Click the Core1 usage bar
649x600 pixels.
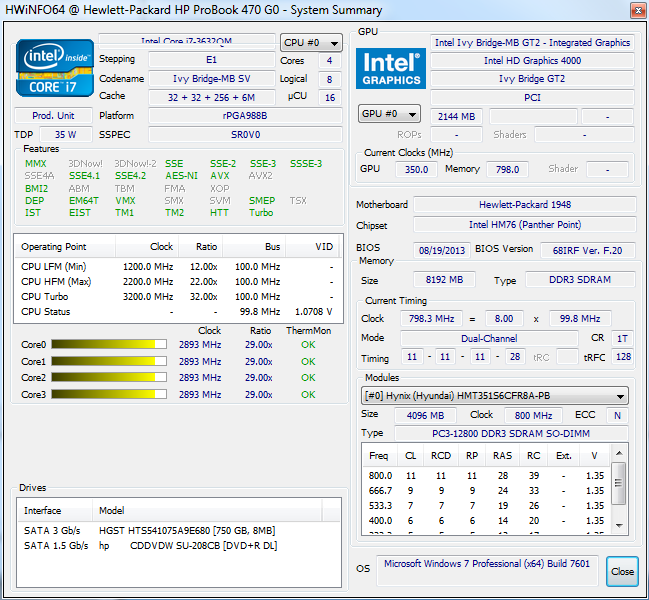pyautogui.click(x=109, y=361)
